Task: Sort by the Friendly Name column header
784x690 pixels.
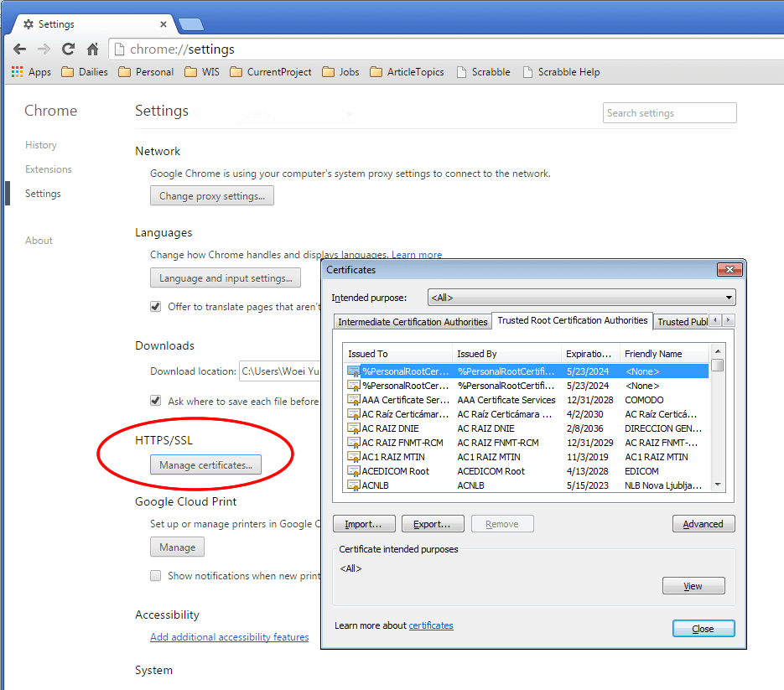Action: (x=664, y=354)
